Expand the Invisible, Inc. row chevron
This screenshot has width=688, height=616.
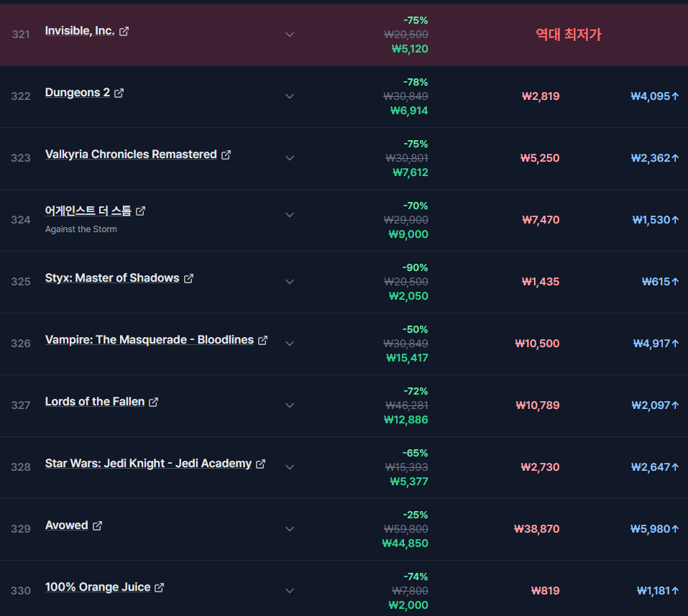click(x=290, y=35)
